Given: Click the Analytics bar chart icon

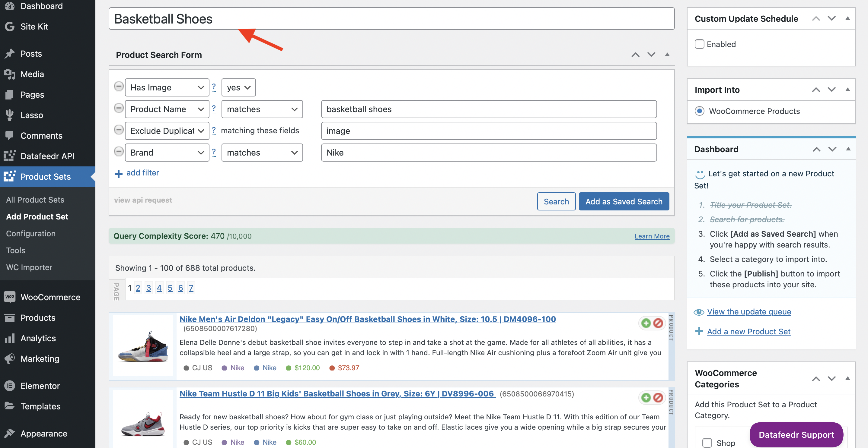Looking at the screenshot, I should tap(10, 338).
